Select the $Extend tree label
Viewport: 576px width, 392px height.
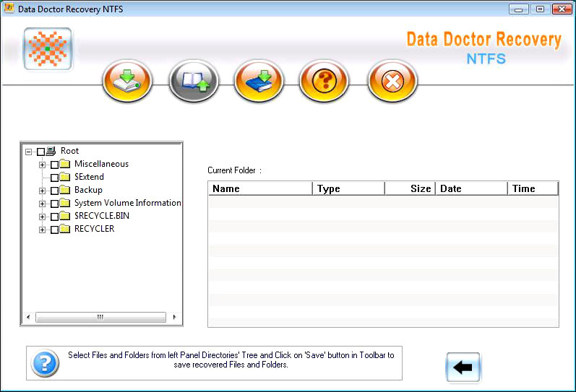pos(90,177)
